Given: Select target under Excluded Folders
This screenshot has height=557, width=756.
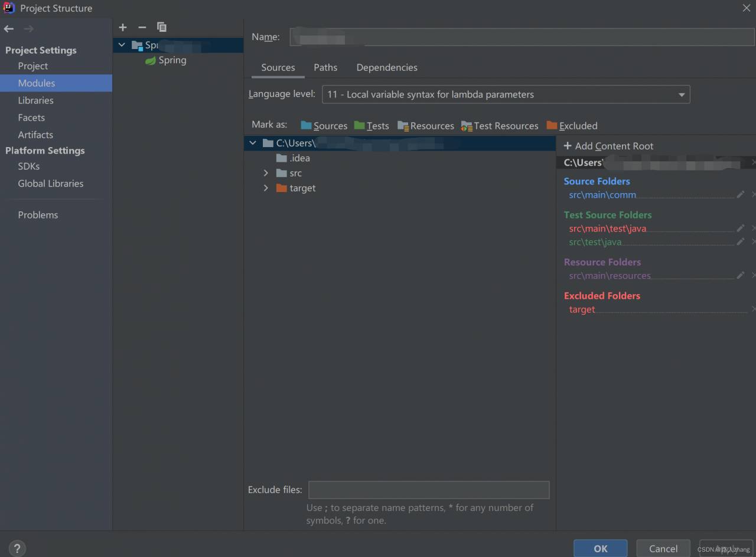Looking at the screenshot, I should 582,310.
